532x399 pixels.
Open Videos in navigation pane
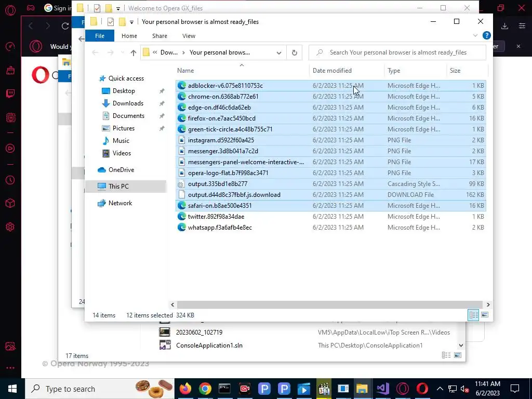(117, 153)
